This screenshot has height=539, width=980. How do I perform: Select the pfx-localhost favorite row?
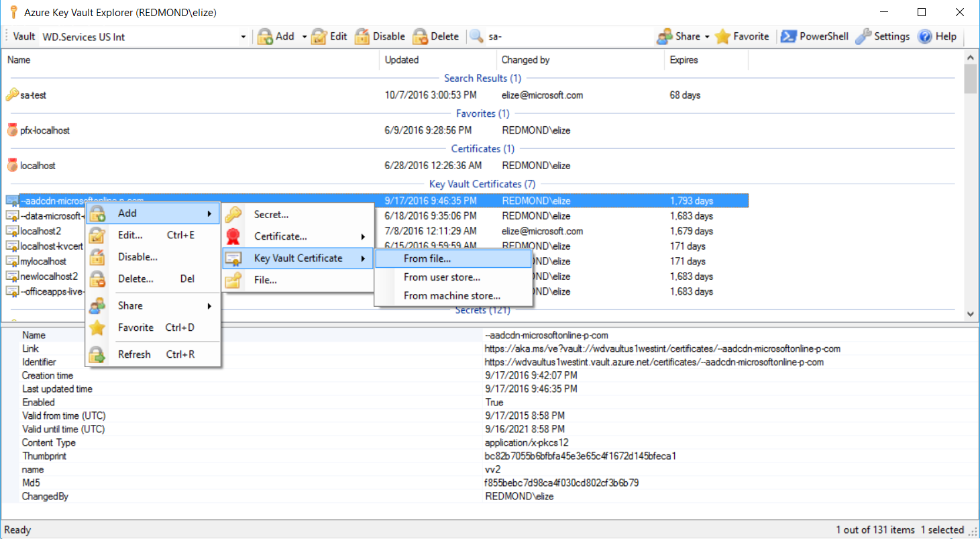(376, 130)
